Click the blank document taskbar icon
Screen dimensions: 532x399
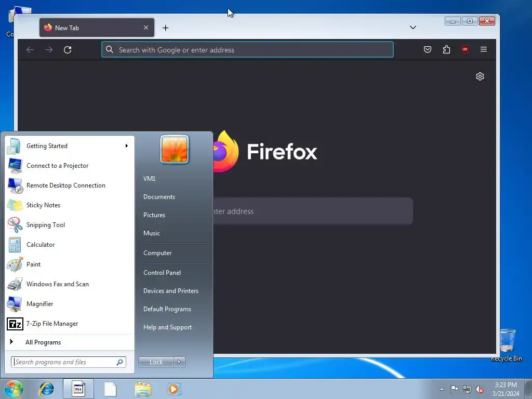pyautogui.click(x=111, y=389)
